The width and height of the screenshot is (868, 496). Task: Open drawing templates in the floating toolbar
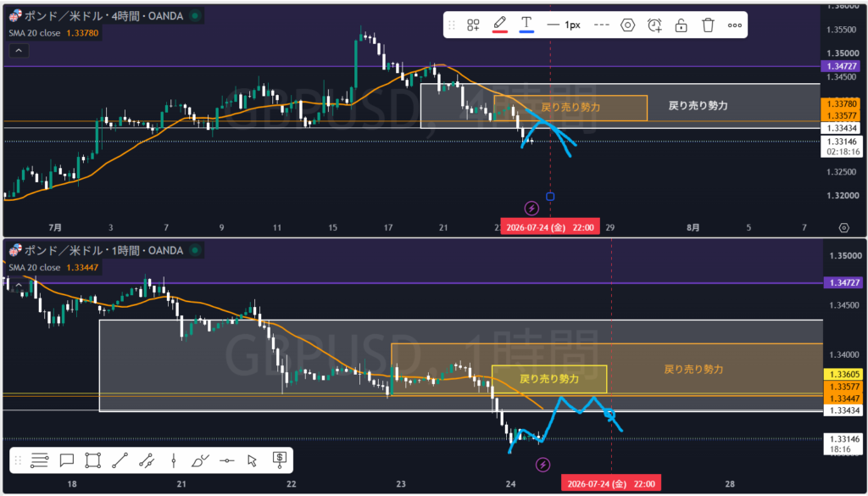(x=473, y=25)
